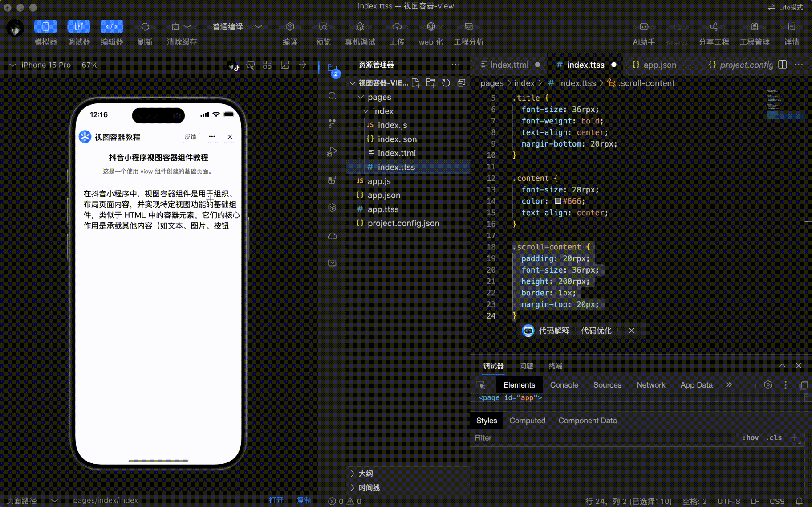
Task: Open the explorer files icon in activity bar
Action: point(333,68)
